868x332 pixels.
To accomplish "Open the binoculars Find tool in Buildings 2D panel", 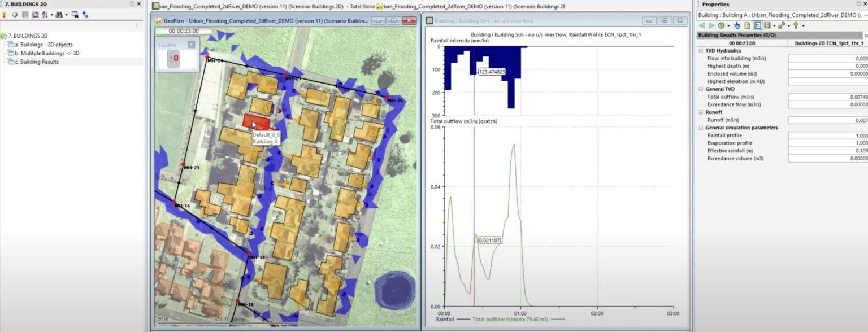I will (x=59, y=14).
